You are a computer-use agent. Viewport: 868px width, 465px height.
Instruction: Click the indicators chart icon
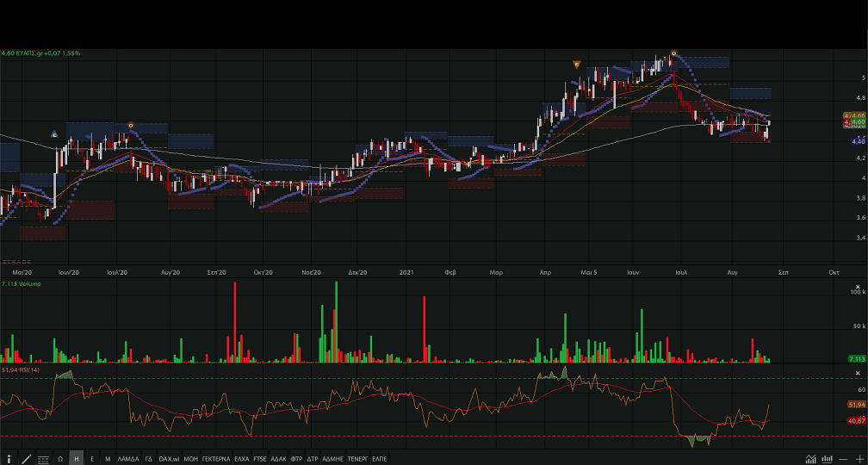[810, 459]
